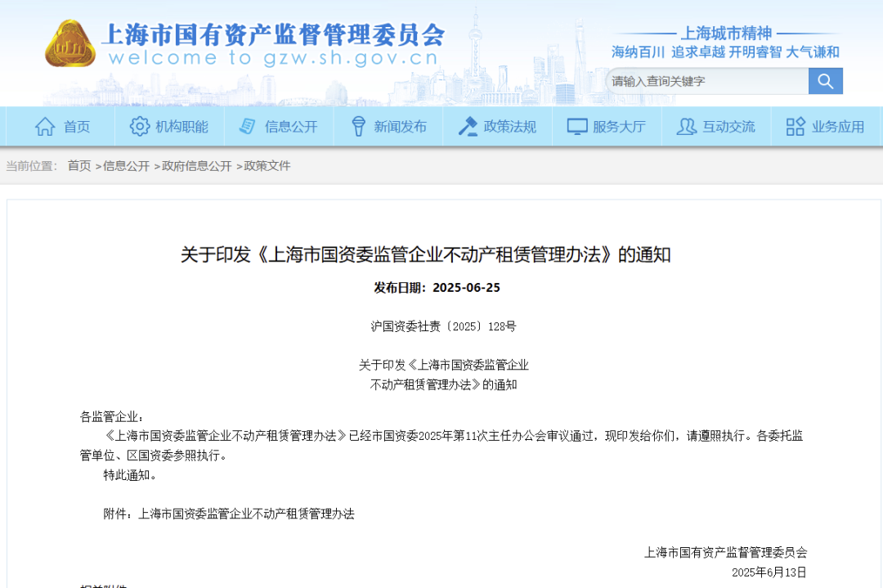The width and height of the screenshot is (883, 588).
Task: Go to 服务大厅 in the navigation bar
Action: click(619, 127)
